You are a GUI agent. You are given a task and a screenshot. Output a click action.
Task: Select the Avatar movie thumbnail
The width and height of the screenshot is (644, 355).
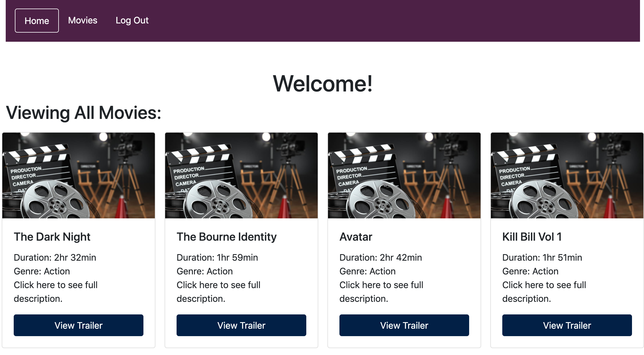(404, 175)
